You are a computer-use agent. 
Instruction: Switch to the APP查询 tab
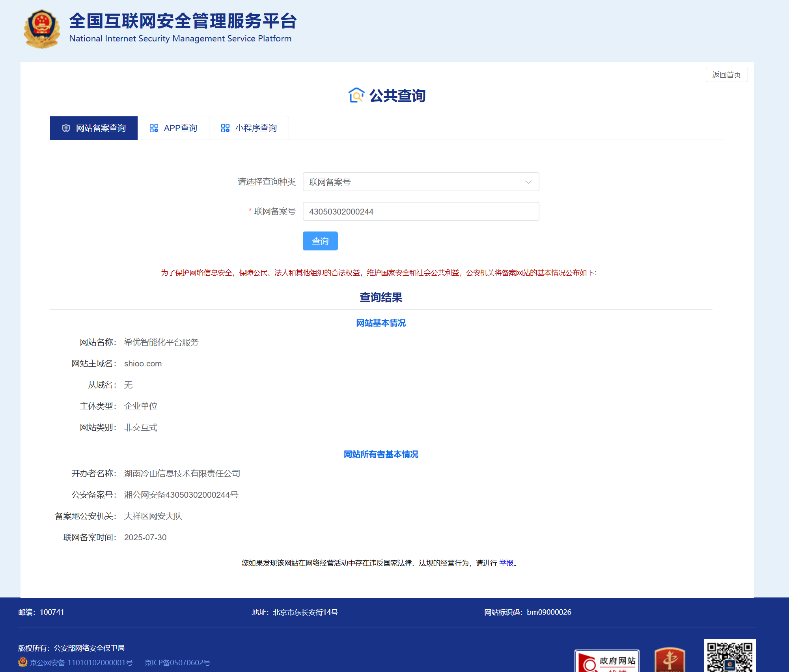(x=173, y=128)
